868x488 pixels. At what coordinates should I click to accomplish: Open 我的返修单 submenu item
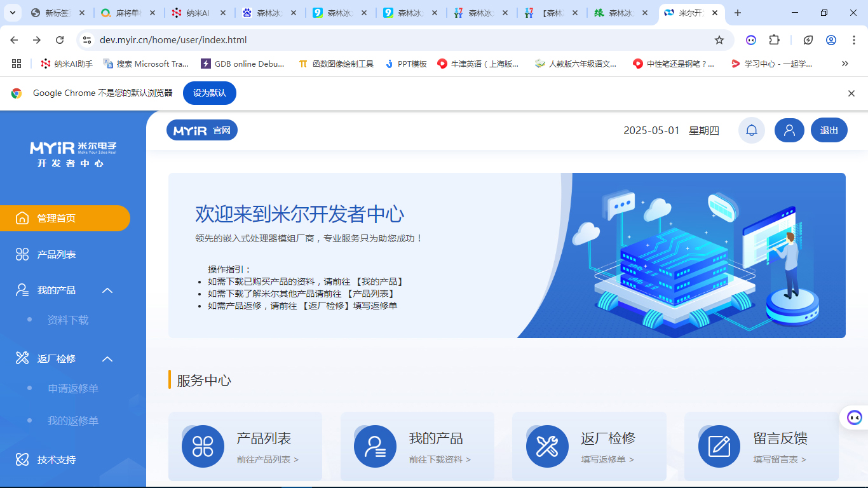73,421
